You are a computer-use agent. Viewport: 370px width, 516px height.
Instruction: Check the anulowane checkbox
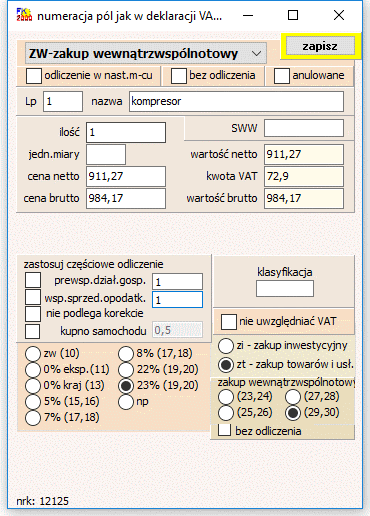tap(282, 76)
